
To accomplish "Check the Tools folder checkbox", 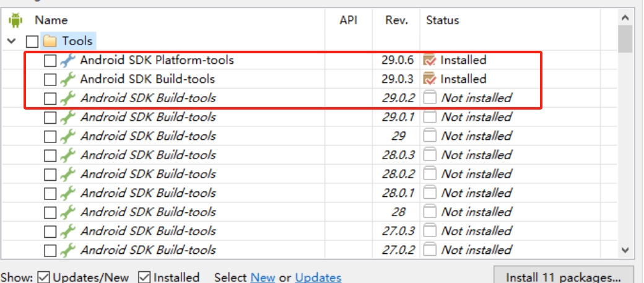I will (x=32, y=41).
